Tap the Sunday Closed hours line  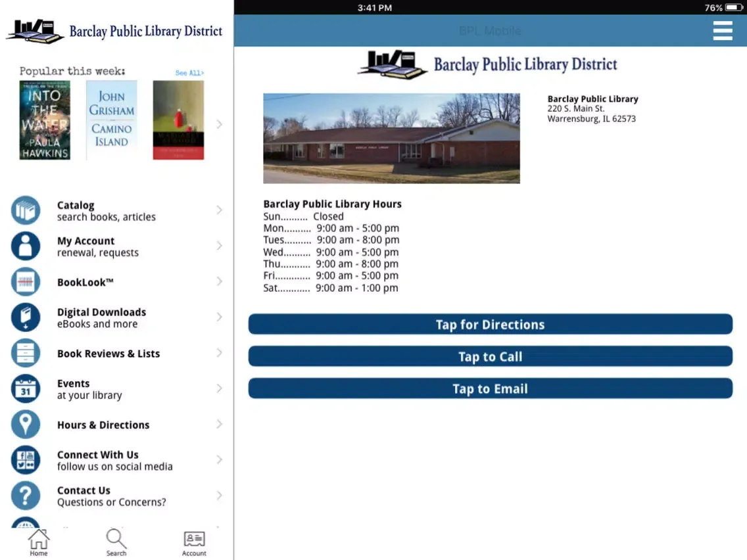304,216
